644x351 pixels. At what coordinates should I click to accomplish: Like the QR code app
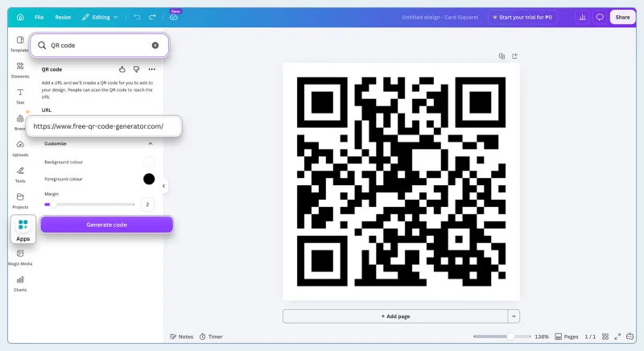pos(122,69)
